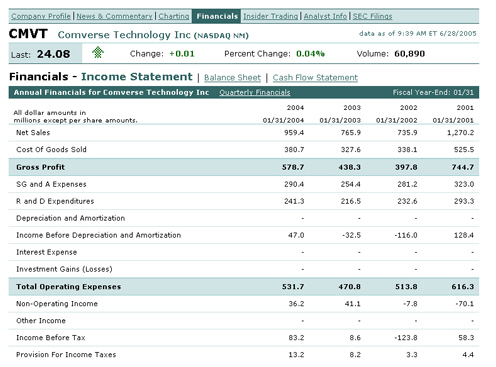The image size is (496, 367).
Task: Click the Total Operating Expenses label
Action: pyautogui.click(x=69, y=287)
